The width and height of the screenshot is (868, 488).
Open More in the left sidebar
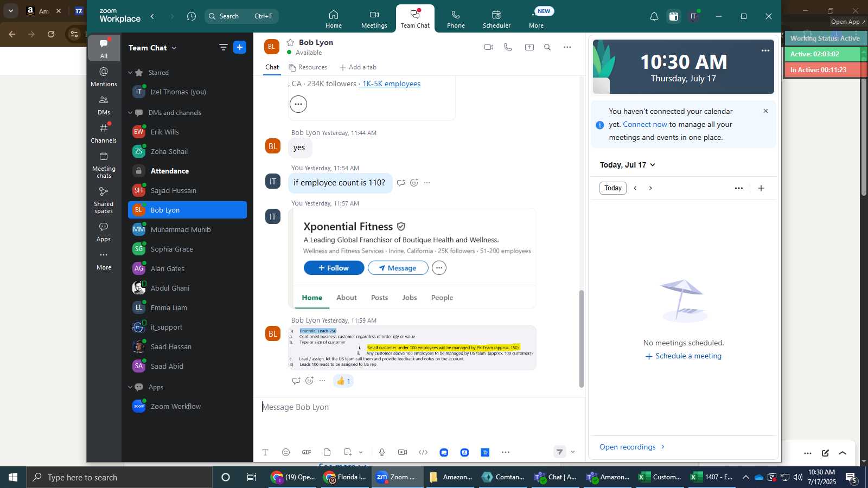pos(104,260)
